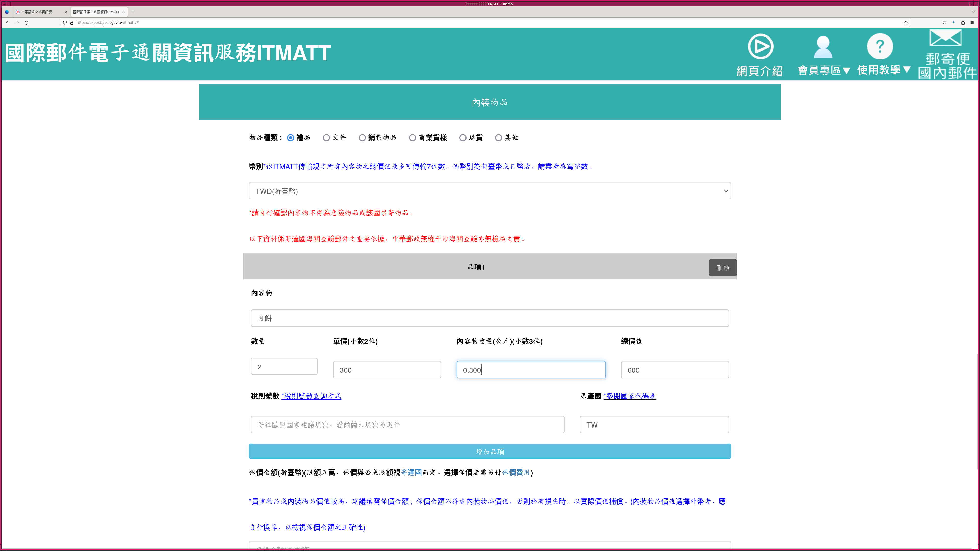Open the 稅則號數查詢方式 link

[311, 396]
